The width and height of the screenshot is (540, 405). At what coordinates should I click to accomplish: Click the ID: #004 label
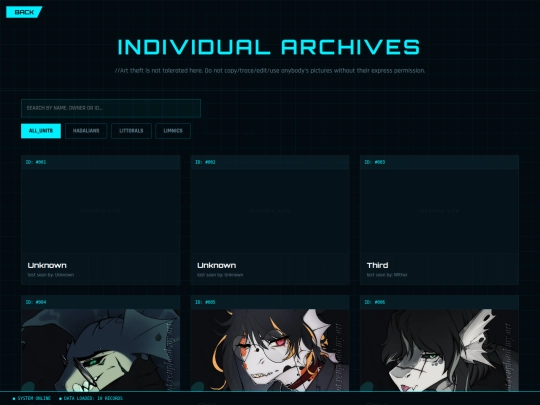(36, 302)
